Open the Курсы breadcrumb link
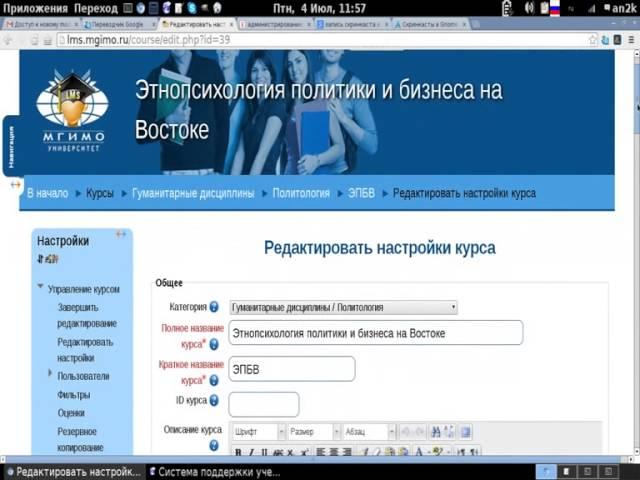This screenshot has height=480, width=640. (x=100, y=193)
